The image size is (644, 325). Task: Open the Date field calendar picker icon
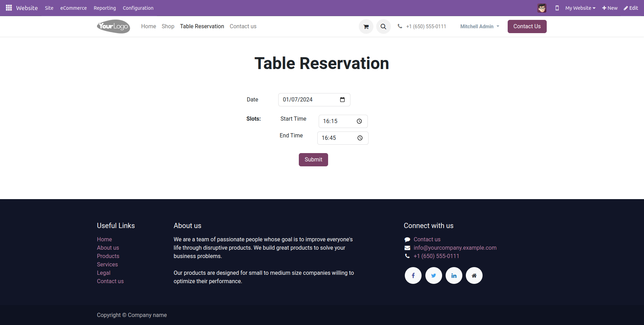tap(342, 100)
